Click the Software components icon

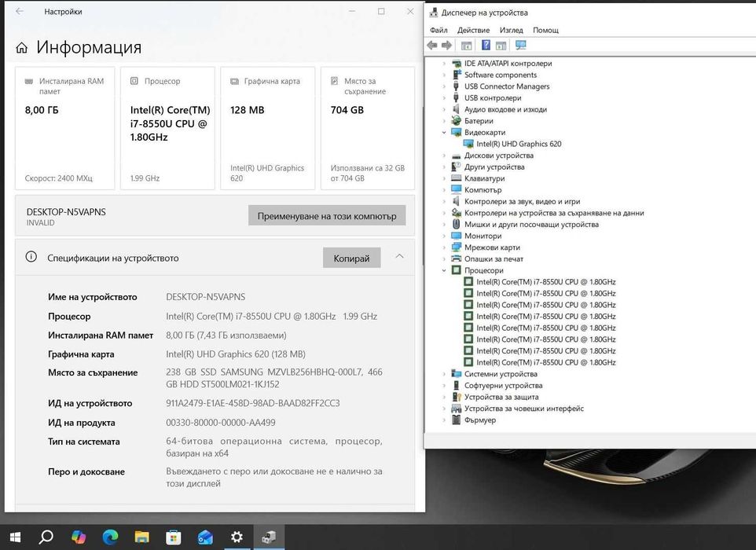coord(456,75)
